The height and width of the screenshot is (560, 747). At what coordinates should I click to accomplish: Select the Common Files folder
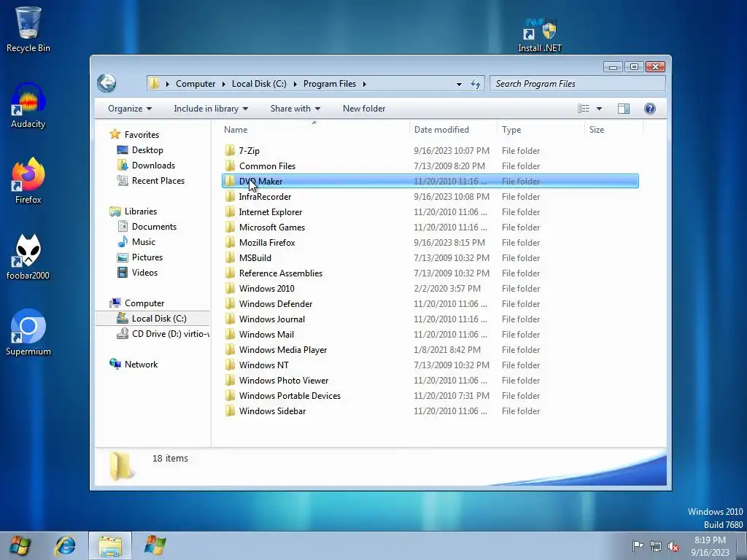pos(430,166)
